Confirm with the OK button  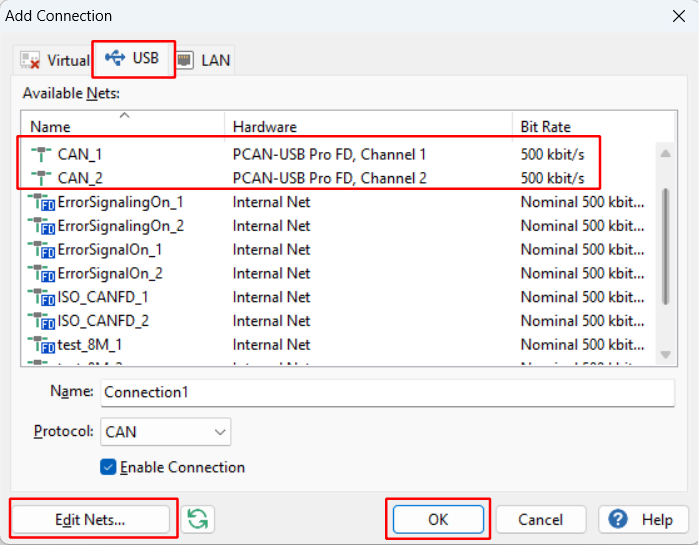438,519
